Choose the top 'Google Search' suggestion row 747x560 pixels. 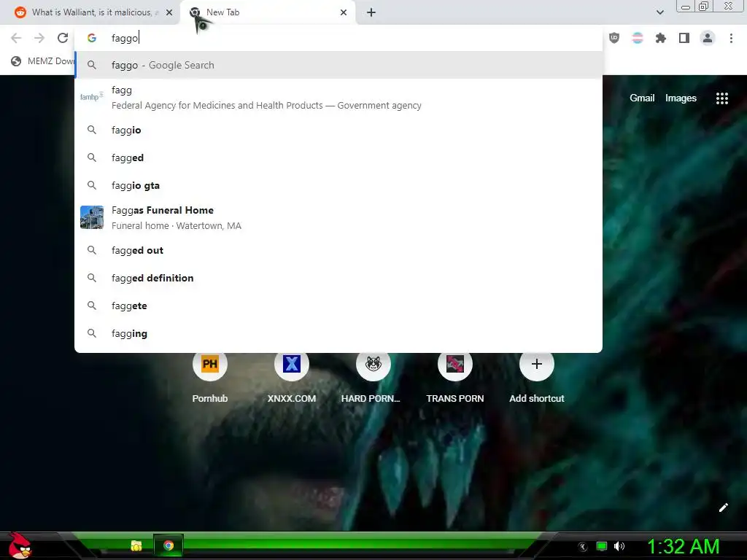tap(338, 65)
